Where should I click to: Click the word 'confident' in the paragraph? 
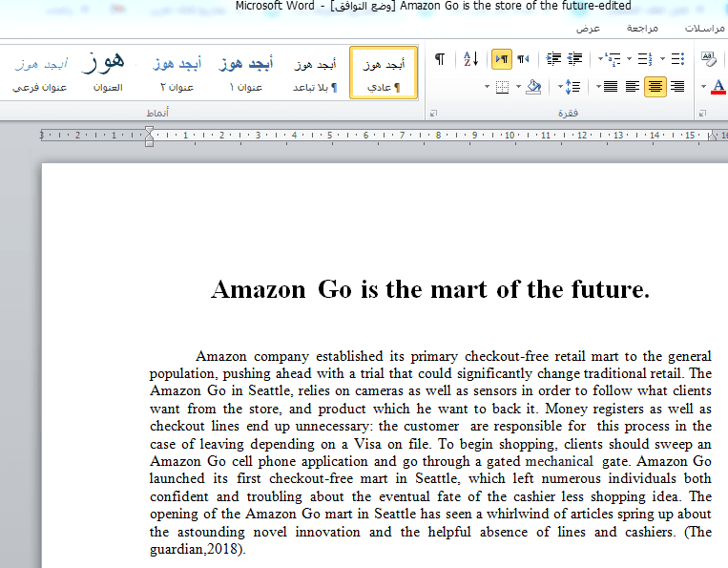point(179,496)
